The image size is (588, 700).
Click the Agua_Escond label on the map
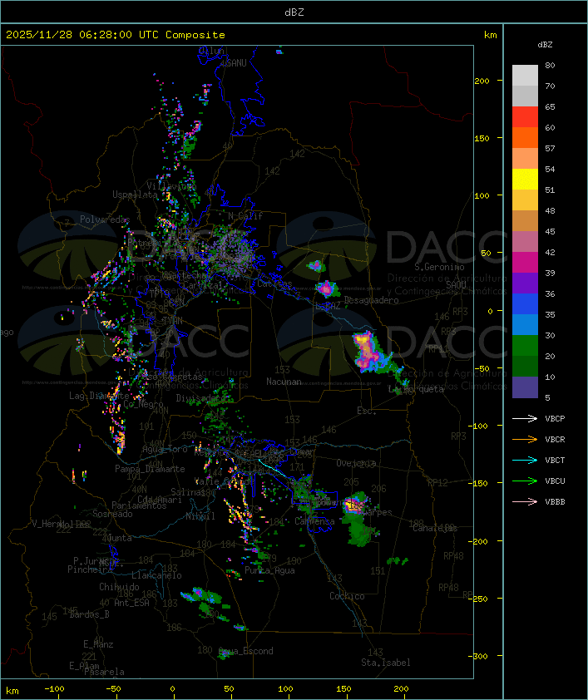point(245,651)
